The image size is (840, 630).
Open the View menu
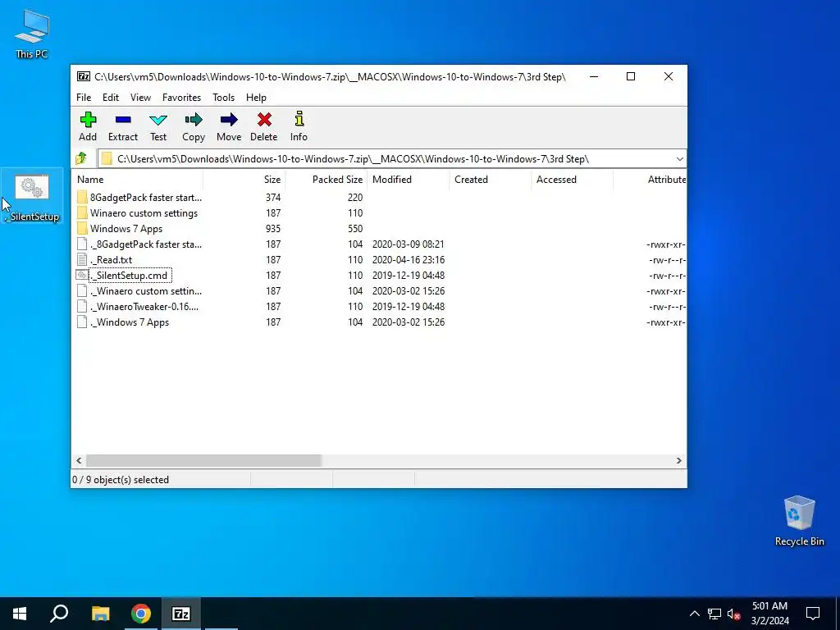(x=140, y=98)
